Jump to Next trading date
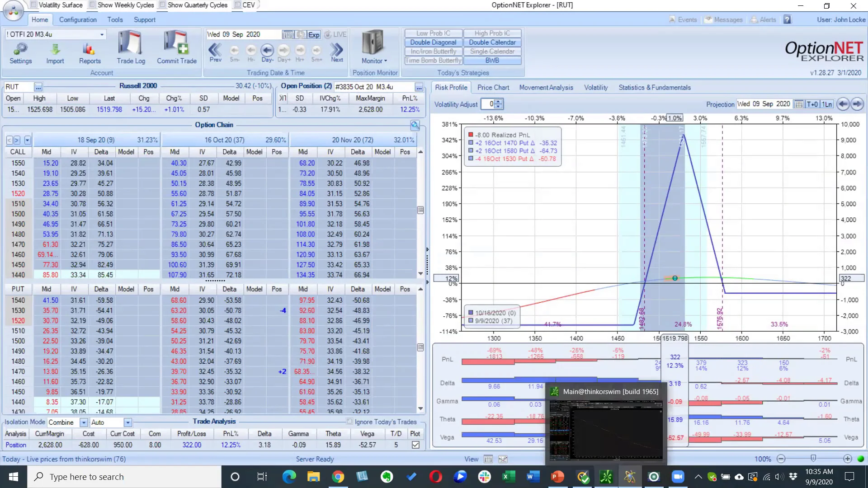Viewport: 868px width, 488px height. pos(337,52)
